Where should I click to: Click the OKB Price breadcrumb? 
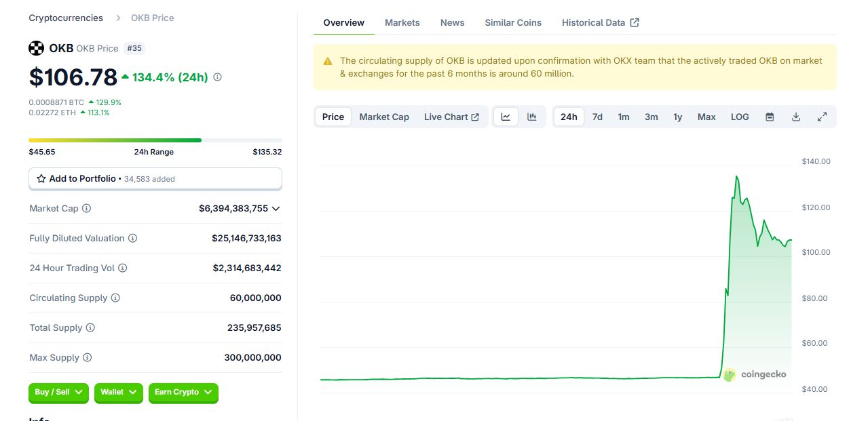[x=153, y=18]
